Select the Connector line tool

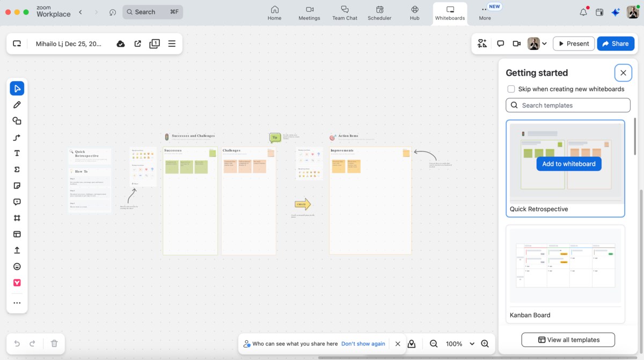point(17,138)
